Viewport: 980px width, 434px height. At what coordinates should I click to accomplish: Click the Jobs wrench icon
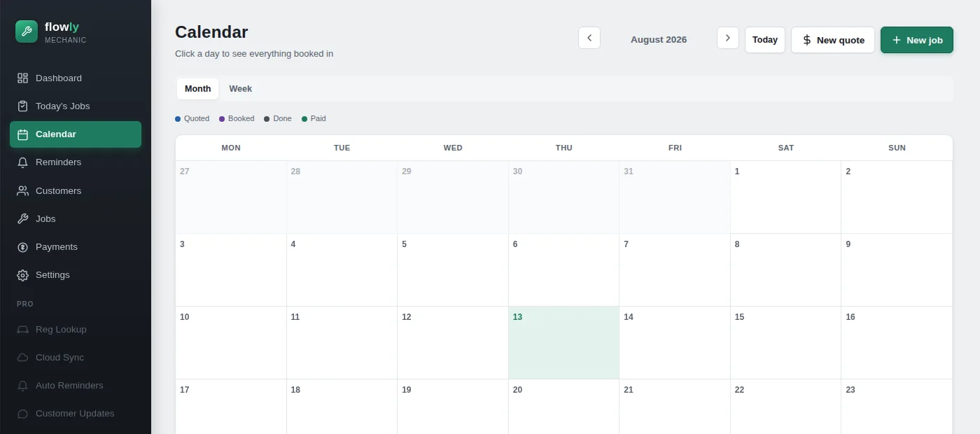[22, 218]
